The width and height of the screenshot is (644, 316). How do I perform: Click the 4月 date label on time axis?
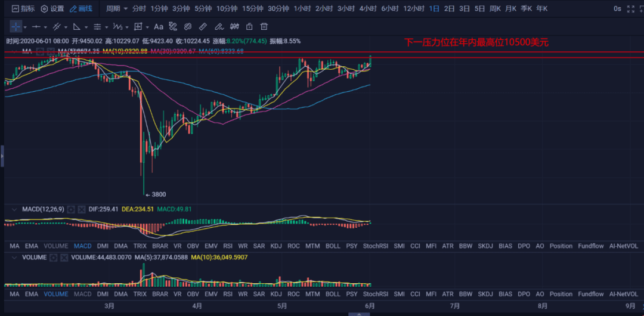tap(197, 306)
